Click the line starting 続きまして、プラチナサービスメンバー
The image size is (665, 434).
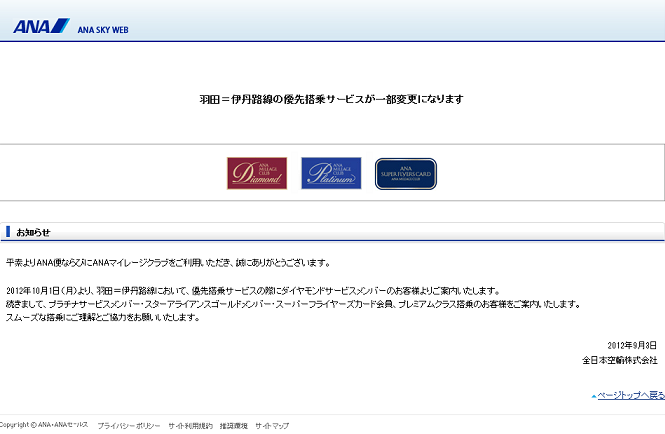pos(293,304)
